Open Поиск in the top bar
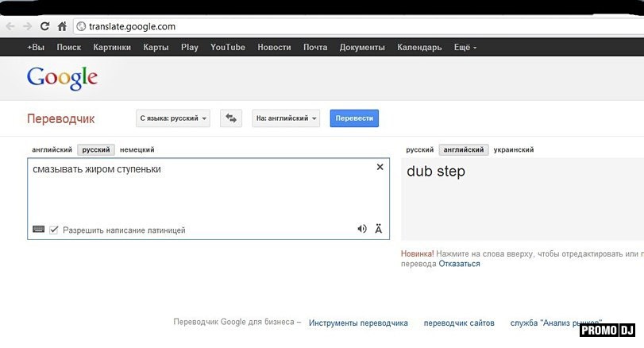The height and width of the screenshot is (348, 644). (68, 47)
